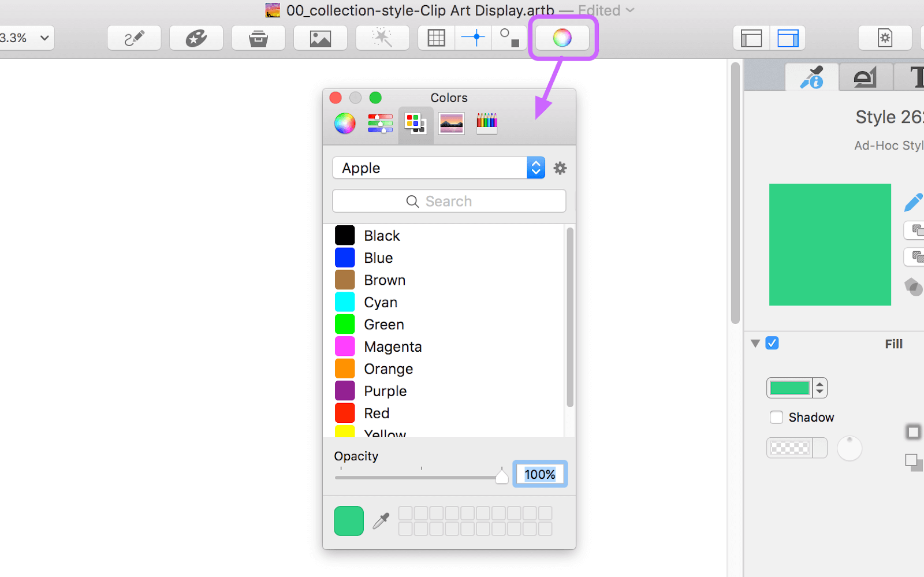Enable the Shadow checkbox
This screenshot has height=577, width=924.
tap(776, 417)
